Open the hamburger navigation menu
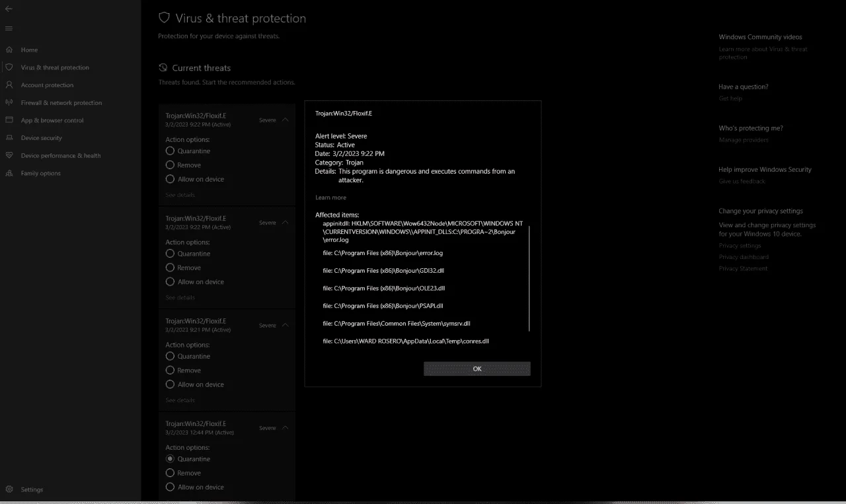This screenshot has height=504, width=846. [9, 28]
